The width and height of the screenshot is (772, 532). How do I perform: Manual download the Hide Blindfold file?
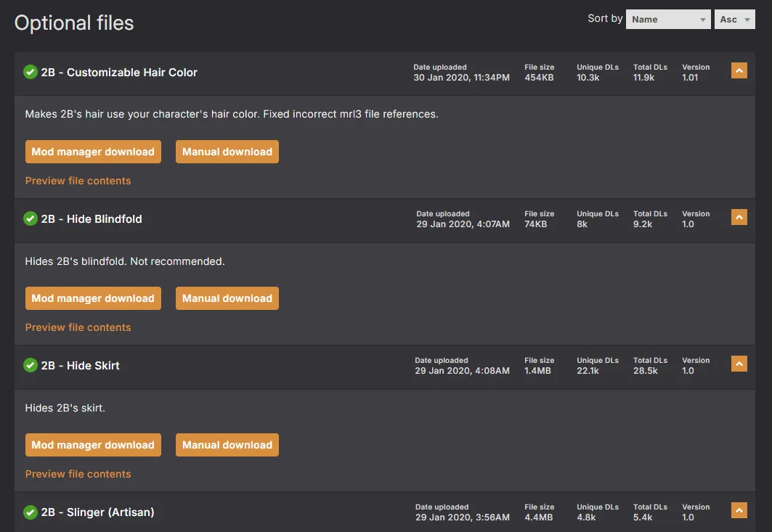(x=227, y=298)
